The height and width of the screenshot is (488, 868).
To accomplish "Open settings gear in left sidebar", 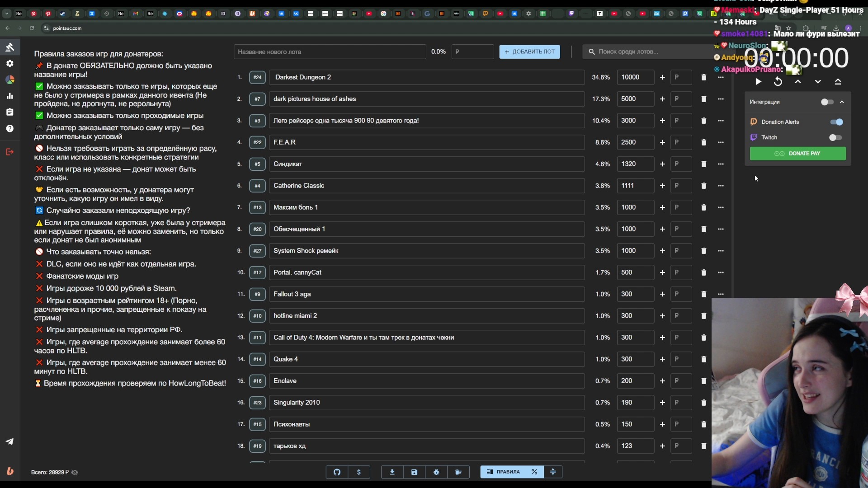I will (9, 63).
